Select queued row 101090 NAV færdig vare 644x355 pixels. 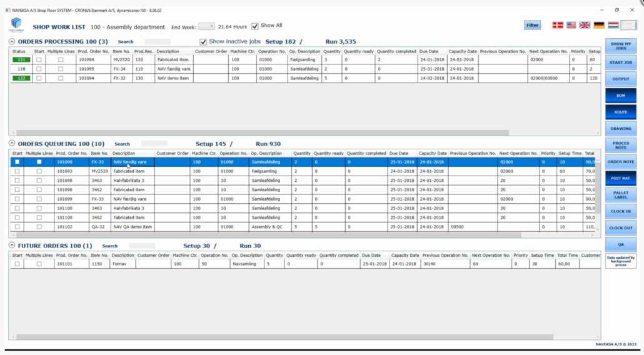coord(303,162)
